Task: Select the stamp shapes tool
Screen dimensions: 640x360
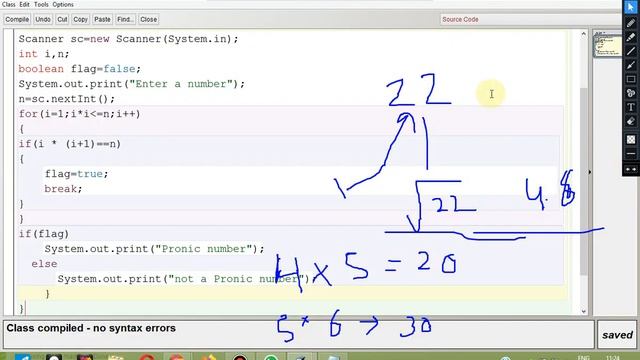Action: (631, 93)
